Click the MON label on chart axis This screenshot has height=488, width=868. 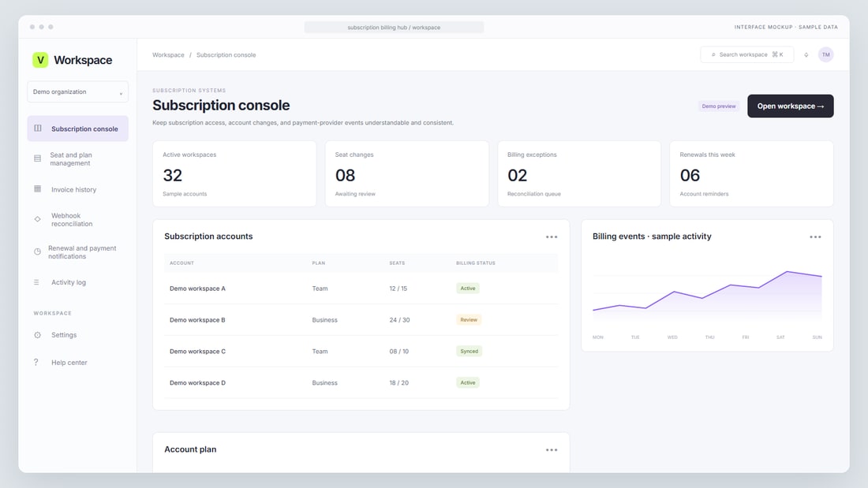(598, 337)
